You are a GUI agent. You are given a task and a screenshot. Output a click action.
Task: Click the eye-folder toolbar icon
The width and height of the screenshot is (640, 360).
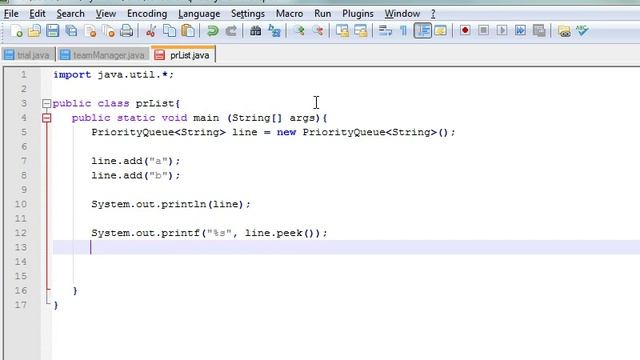coord(564,31)
